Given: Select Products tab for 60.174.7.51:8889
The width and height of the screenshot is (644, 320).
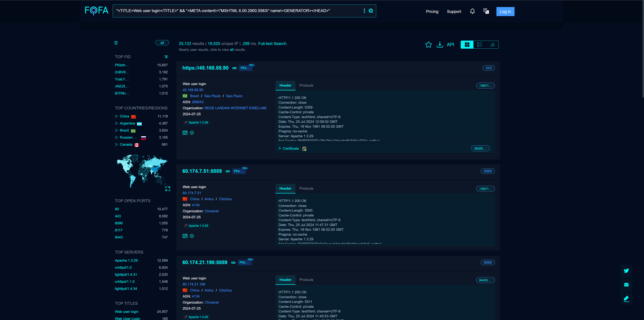Looking at the screenshot, I should click(x=306, y=189).
